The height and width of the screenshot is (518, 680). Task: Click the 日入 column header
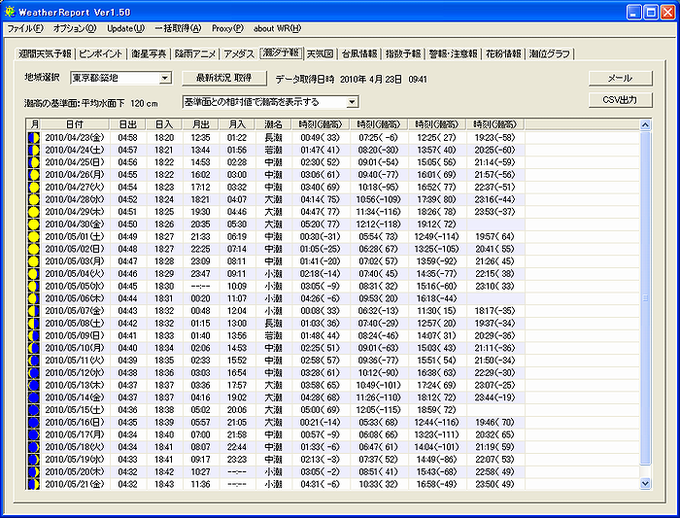pyautogui.click(x=164, y=125)
